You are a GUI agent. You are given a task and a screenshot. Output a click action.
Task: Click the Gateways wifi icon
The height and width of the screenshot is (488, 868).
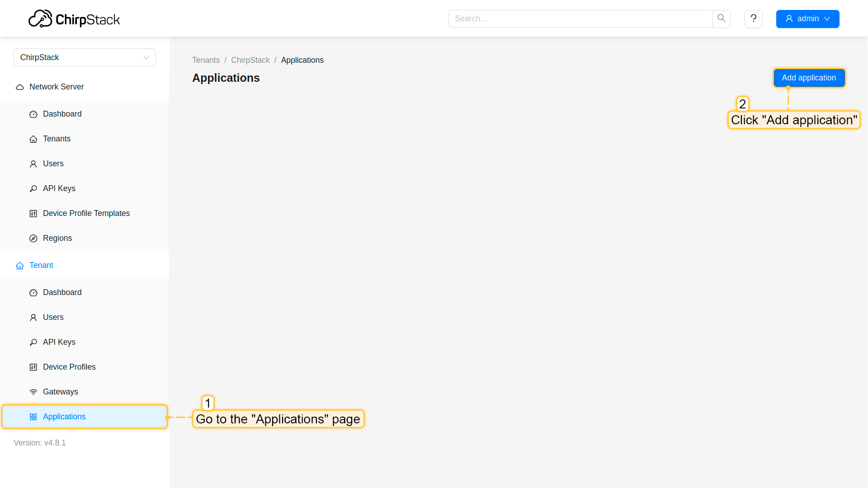pos(33,392)
